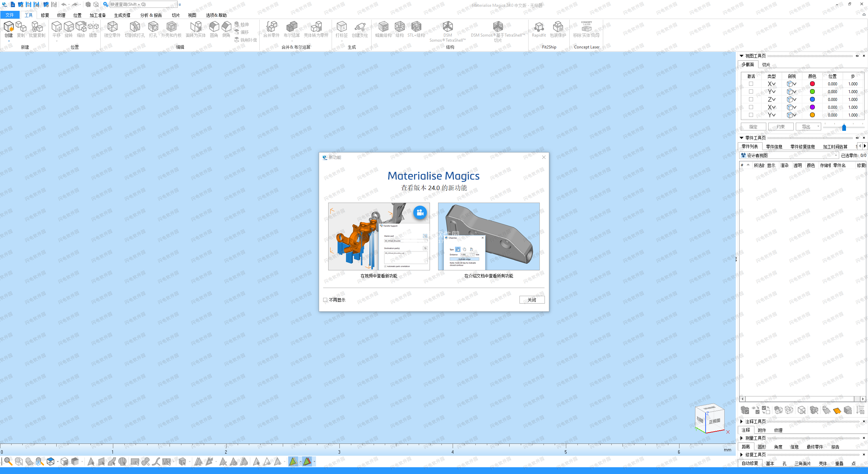Click the blue color swatch for Z section
868x474 pixels.
coord(812,99)
